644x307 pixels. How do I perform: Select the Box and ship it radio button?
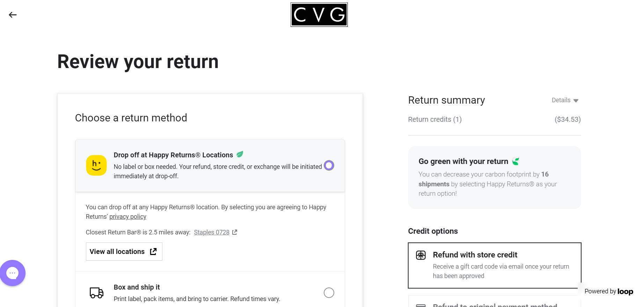tap(329, 293)
